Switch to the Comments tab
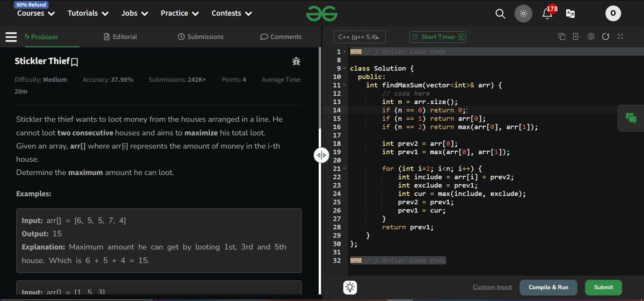644x301 pixels. pos(281,37)
